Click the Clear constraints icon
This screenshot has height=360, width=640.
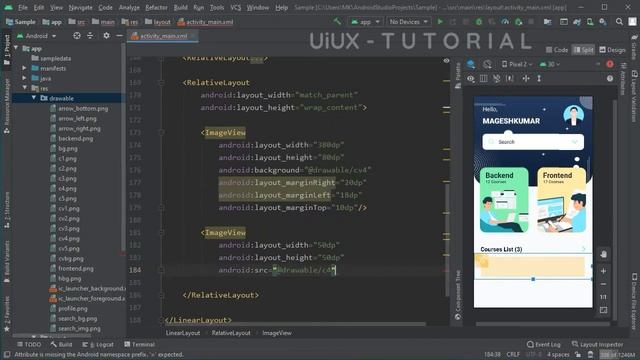496,78
